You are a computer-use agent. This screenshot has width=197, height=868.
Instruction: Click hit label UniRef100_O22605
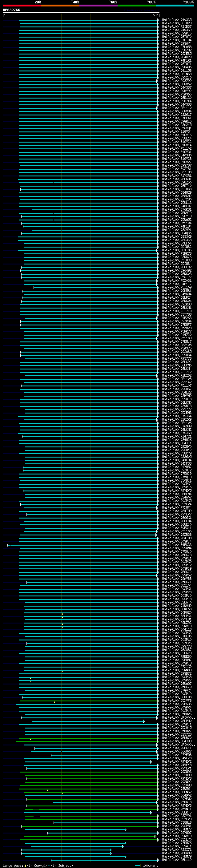(x=176, y=457)
